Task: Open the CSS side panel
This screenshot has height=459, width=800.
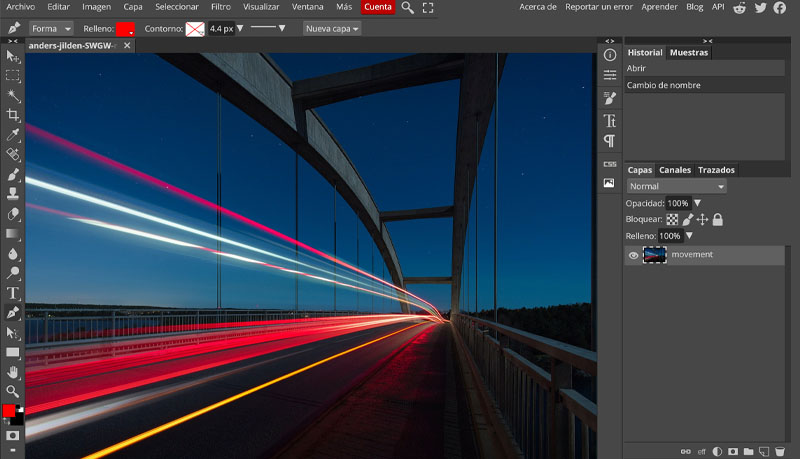Action: click(x=609, y=163)
